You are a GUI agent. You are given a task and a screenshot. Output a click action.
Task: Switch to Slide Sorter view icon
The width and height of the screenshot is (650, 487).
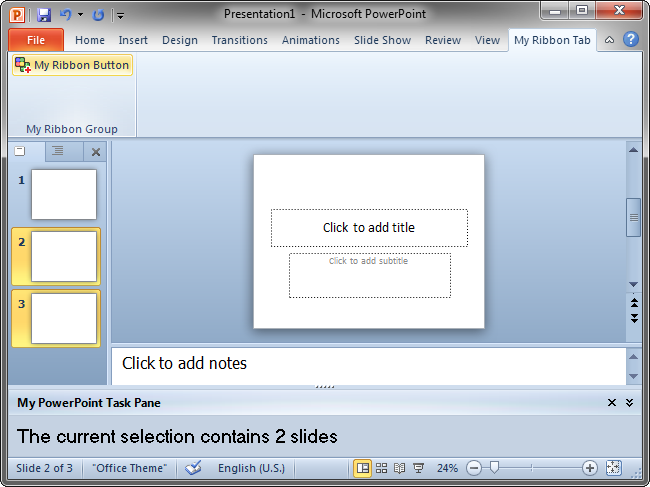pos(381,468)
